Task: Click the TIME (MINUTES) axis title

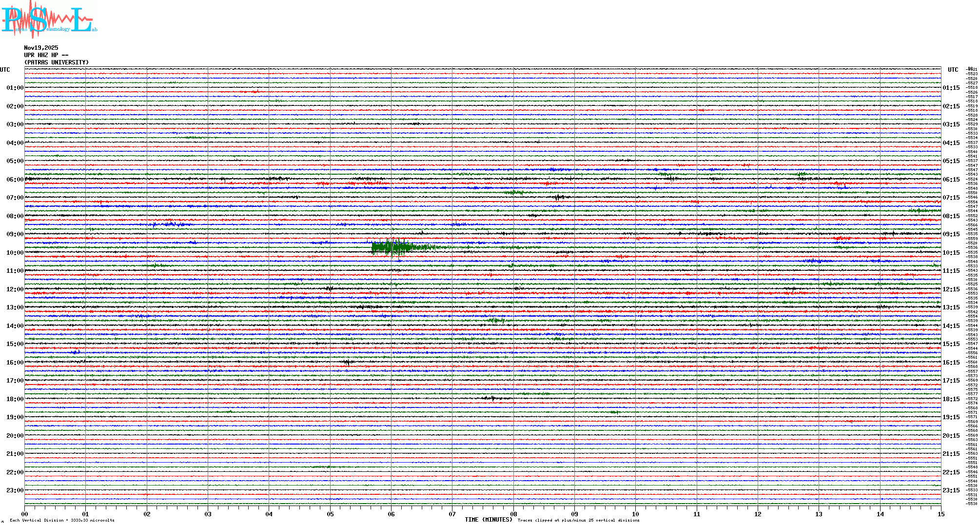Action: (x=489, y=520)
